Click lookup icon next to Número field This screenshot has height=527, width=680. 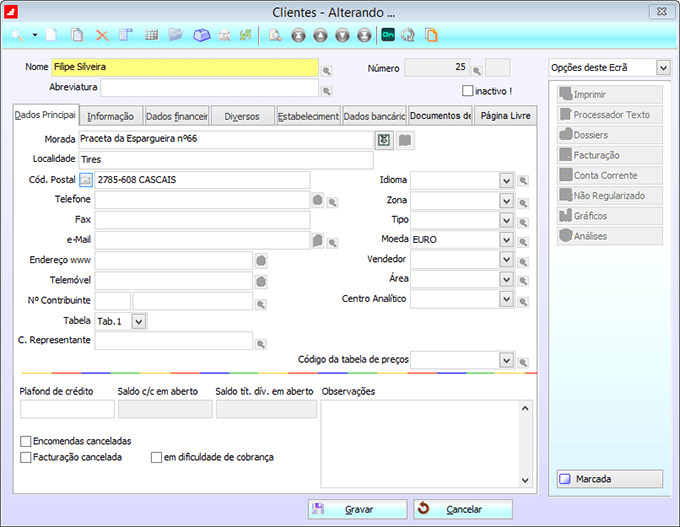point(477,71)
